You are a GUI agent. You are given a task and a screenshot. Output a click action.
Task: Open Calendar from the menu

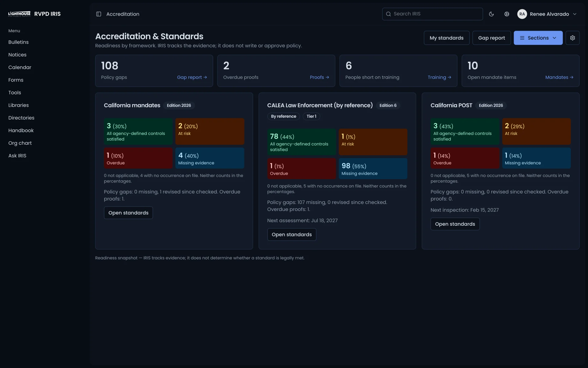click(20, 67)
